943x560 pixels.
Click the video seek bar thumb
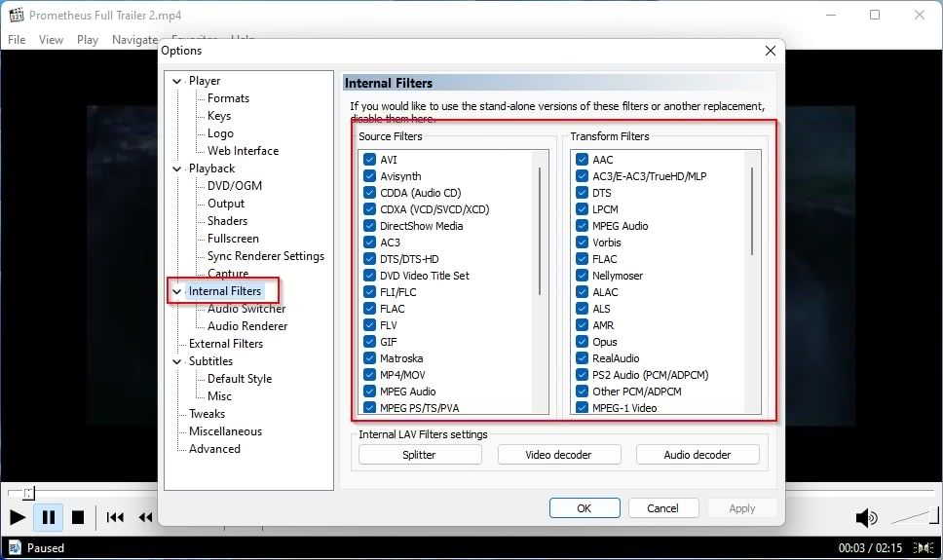(x=28, y=493)
